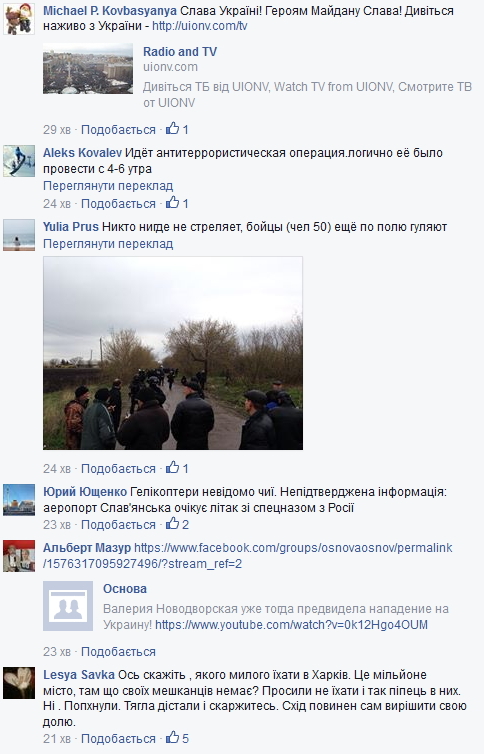The width and height of the screenshot is (484, 754).
Task: Open Radio and TV link preview title
Action: 180,51
